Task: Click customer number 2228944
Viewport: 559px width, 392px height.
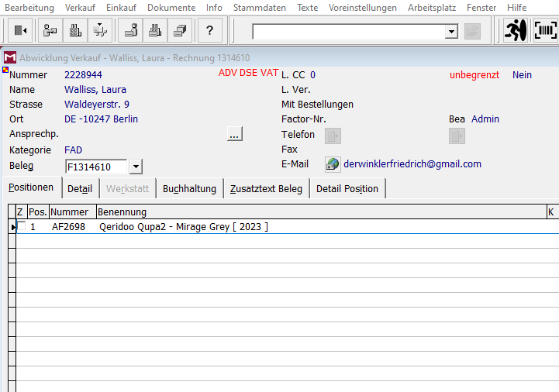Action: click(83, 75)
